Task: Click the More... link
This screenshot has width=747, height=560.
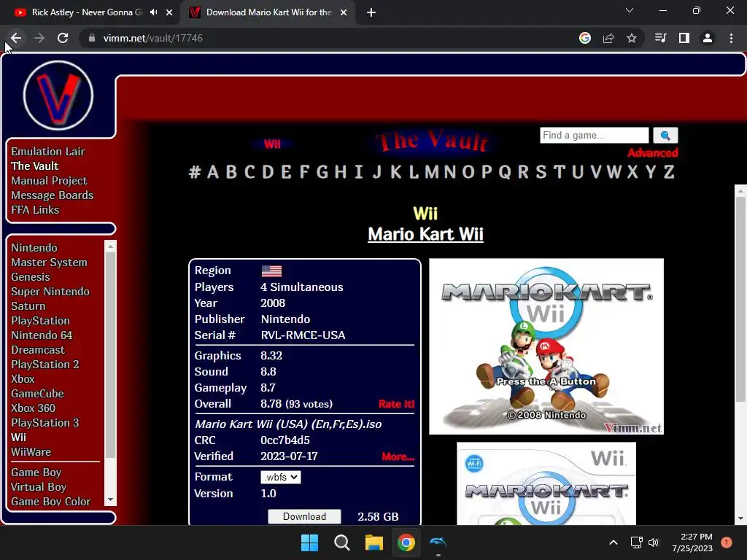Action: pos(398,456)
